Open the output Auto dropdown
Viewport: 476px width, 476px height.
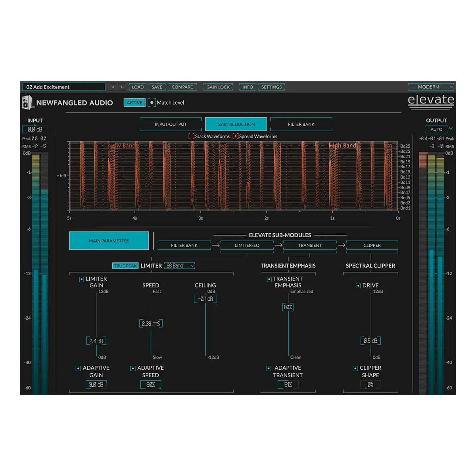[x=436, y=129]
